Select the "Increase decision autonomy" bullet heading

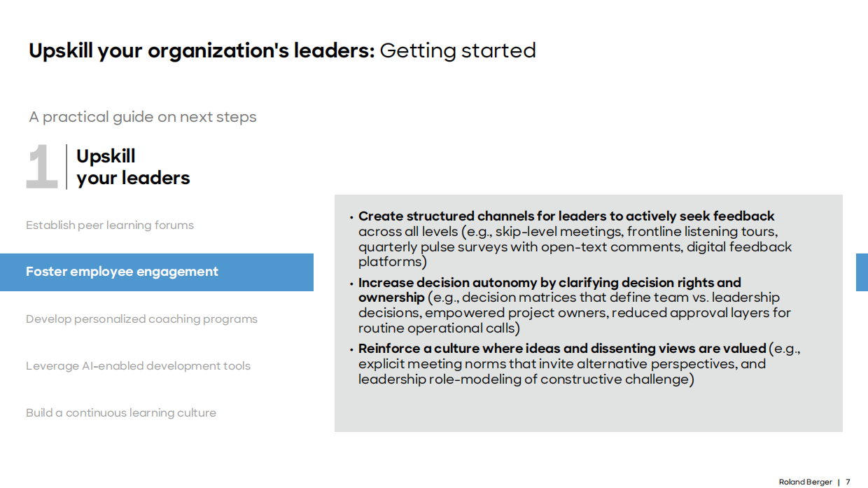point(549,283)
